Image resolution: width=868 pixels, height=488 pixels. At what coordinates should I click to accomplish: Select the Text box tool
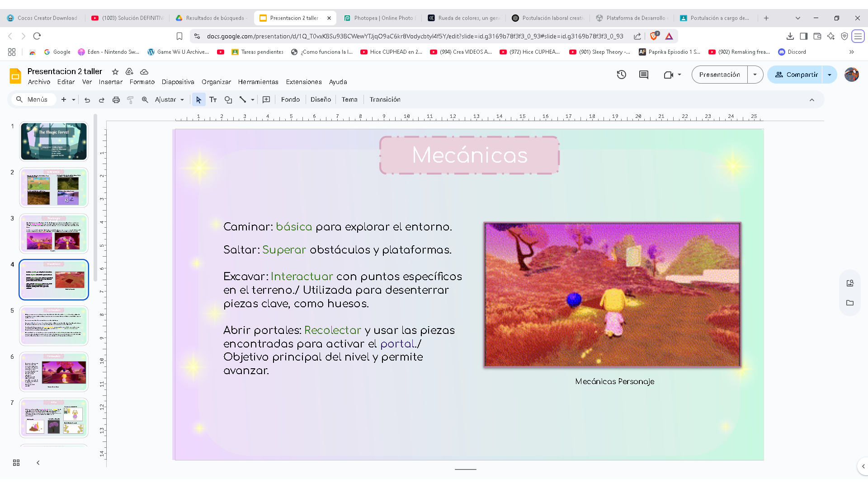point(213,100)
